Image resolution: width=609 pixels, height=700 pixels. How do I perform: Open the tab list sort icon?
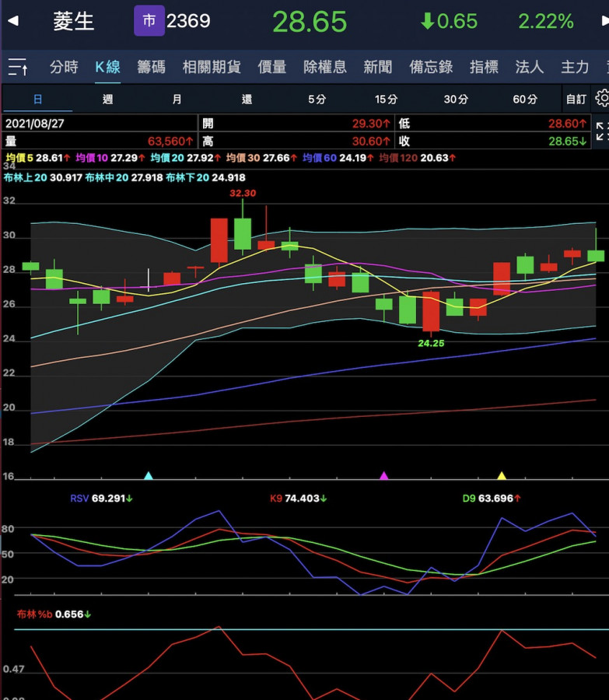pyautogui.click(x=18, y=68)
